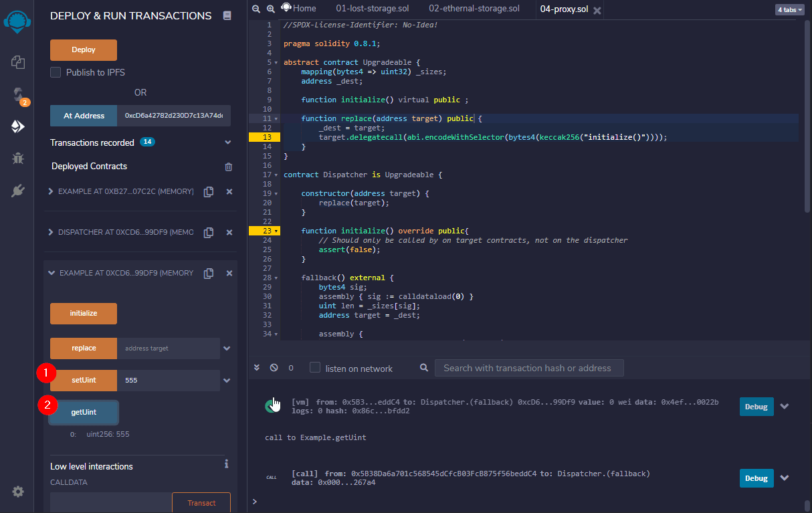Open the Debugger bug icon in sidebar
Screen dimensions: 812x513
point(18,159)
